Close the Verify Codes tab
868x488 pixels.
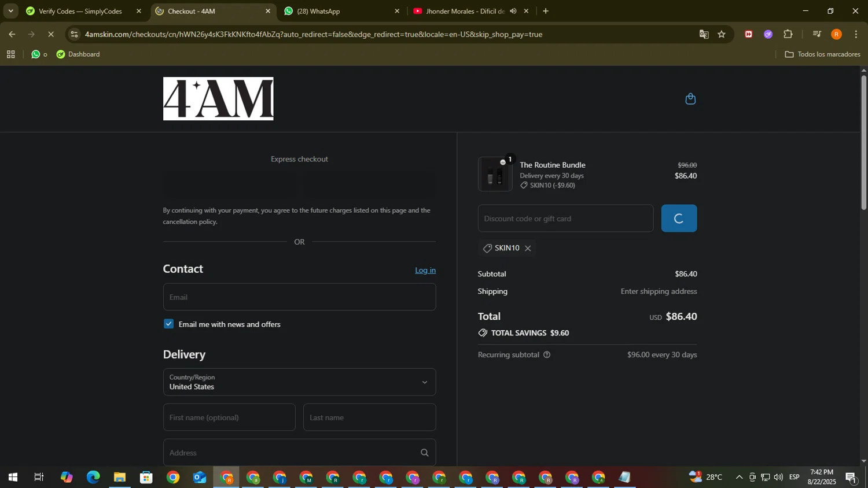point(138,11)
